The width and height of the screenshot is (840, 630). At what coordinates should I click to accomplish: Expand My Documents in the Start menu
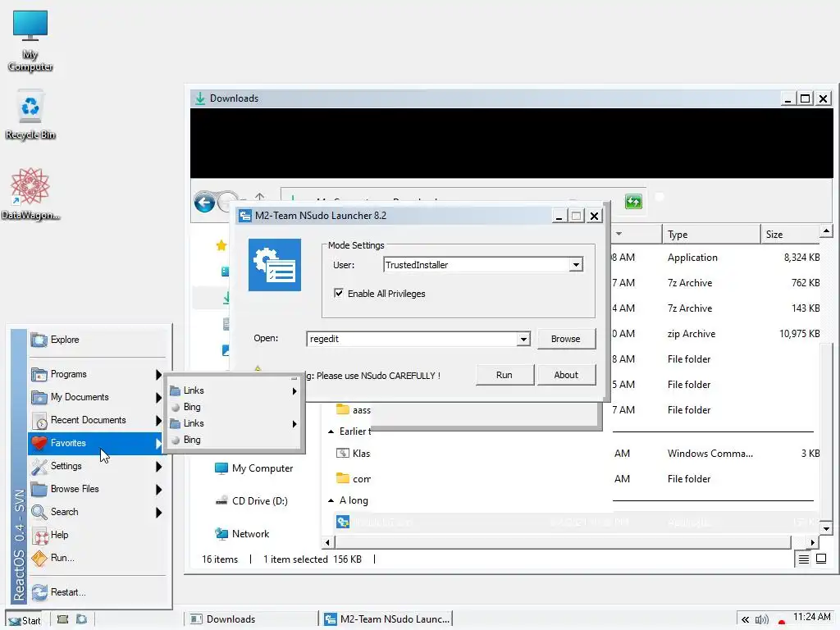(98, 397)
